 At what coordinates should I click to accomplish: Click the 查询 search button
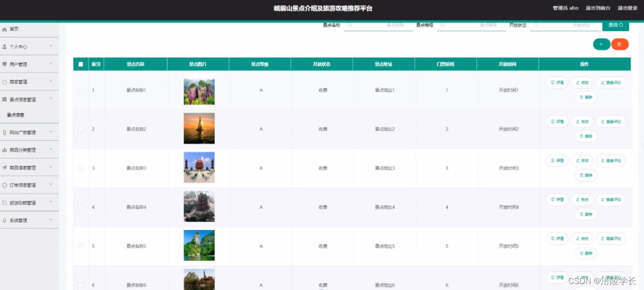[x=615, y=25]
